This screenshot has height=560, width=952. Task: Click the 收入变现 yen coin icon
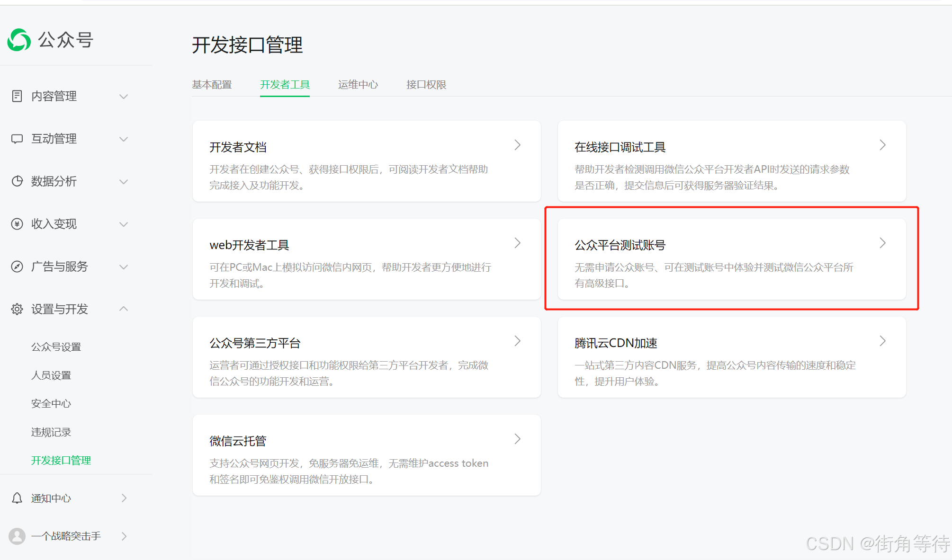17,224
